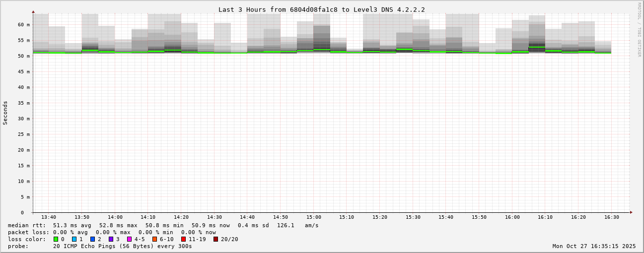Click the orange 6-10 loss swatch

pos(155,239)
